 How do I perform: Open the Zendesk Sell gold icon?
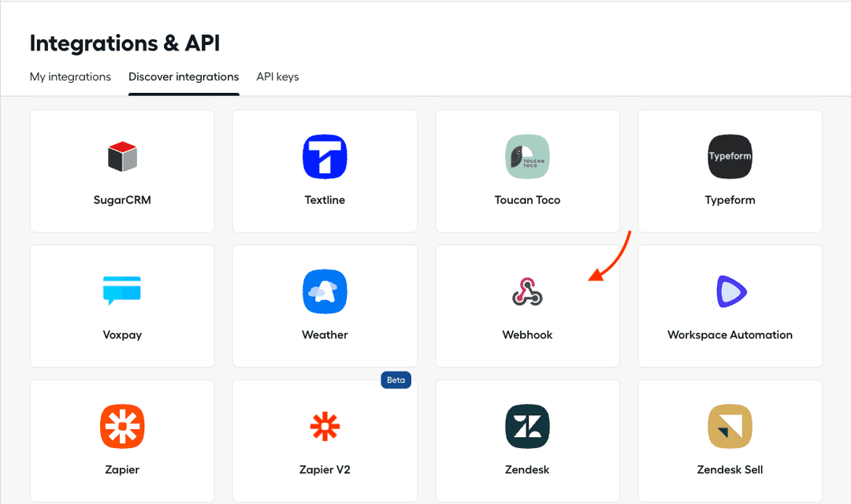point(730,426)
